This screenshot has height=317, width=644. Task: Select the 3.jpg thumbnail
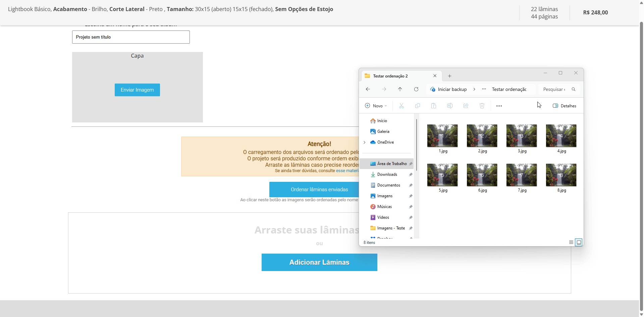(522, 136)
